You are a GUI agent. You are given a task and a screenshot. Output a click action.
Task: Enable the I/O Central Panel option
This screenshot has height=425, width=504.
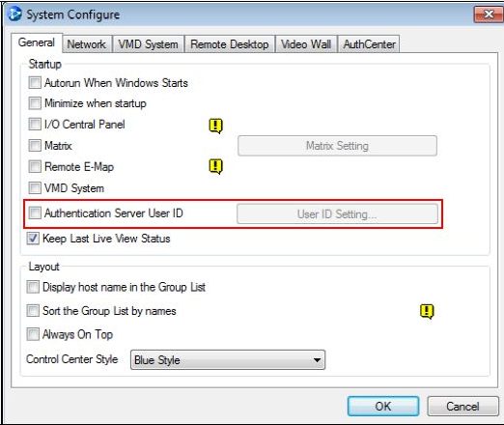35,124
